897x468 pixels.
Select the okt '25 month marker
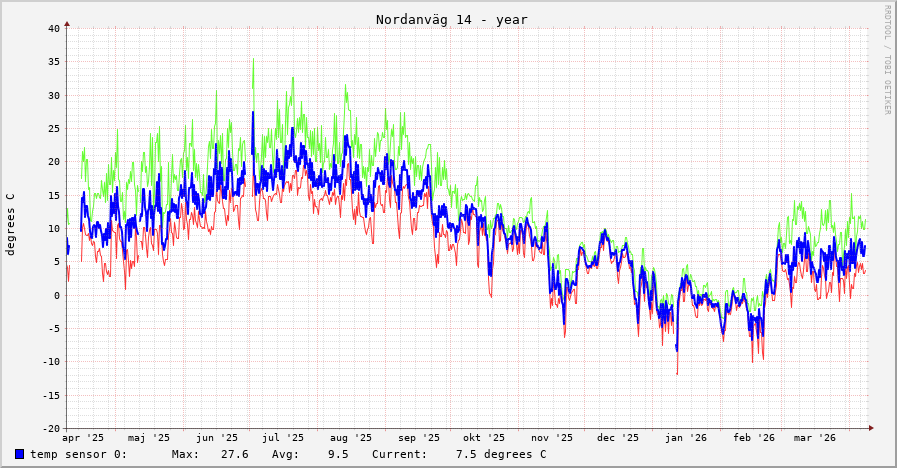click(x=484, y=438)
